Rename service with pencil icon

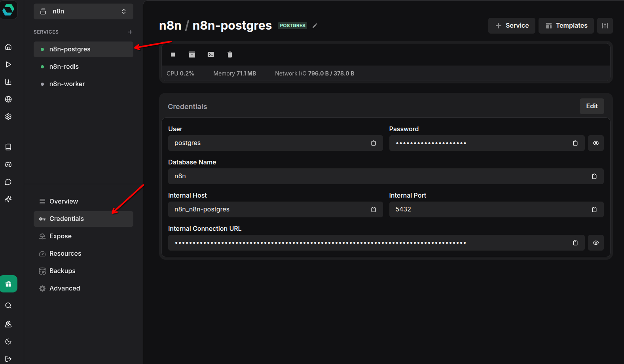315,26
